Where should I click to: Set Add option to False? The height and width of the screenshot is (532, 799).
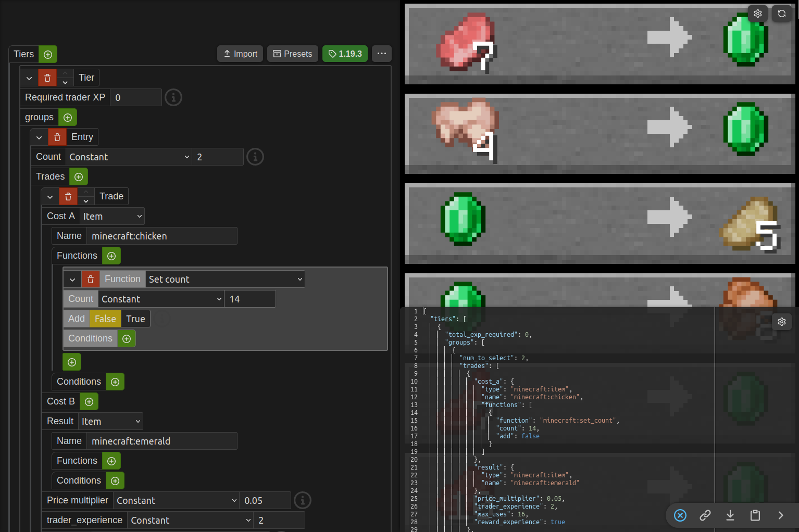105,319
